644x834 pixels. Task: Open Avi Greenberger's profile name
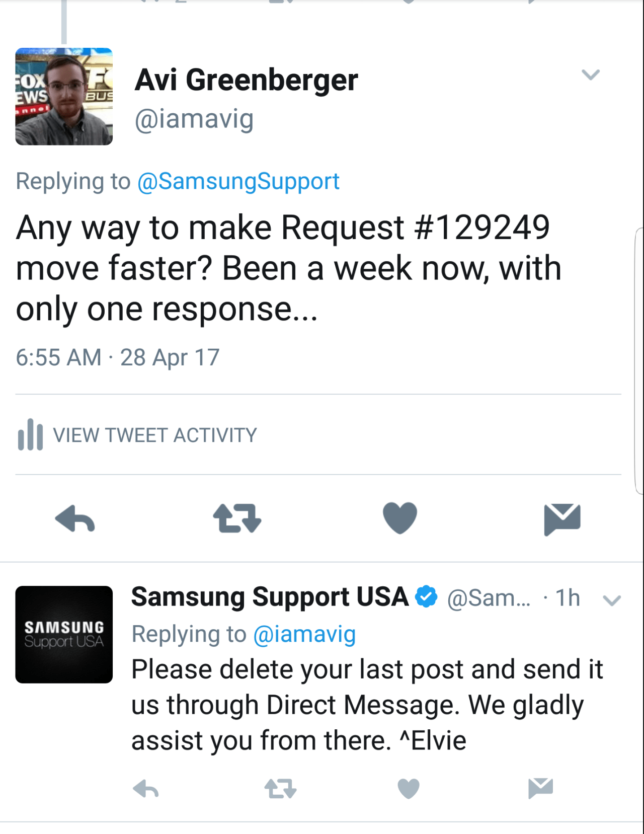coord(247,80)
